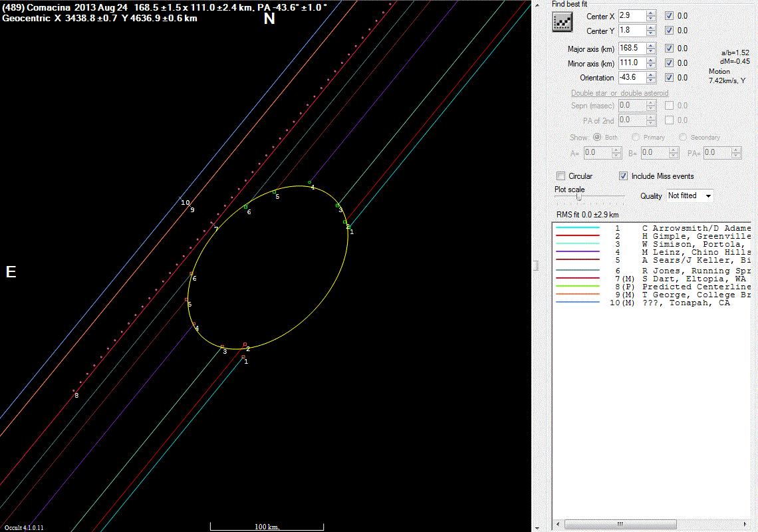The image size is (758, 532).
Task: Click the PA of 2nd value field
Action: (x=632, y=120)
